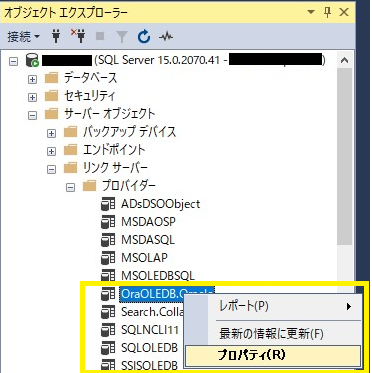Viewport: 372px width, 373px height.
Task: Select the MSDAOSP provider
Action: pos(148,222)
